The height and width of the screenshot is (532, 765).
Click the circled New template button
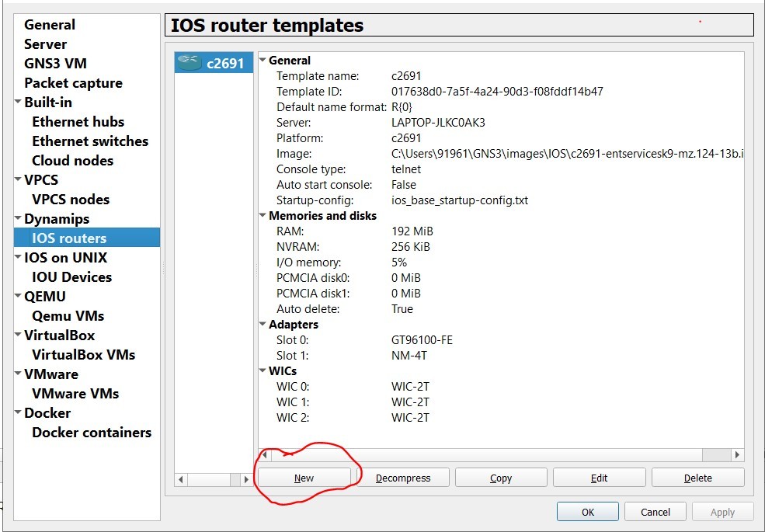click(x=304, y=477)
